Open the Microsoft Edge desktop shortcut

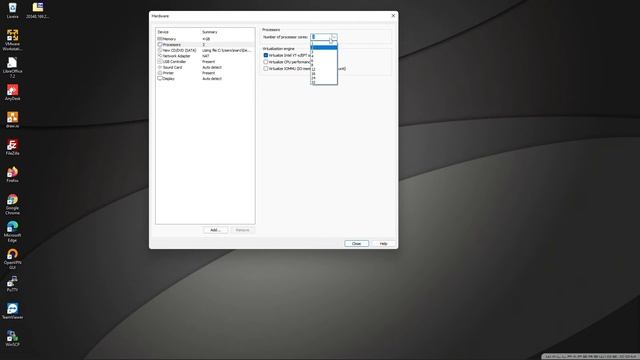click(12, 231)
